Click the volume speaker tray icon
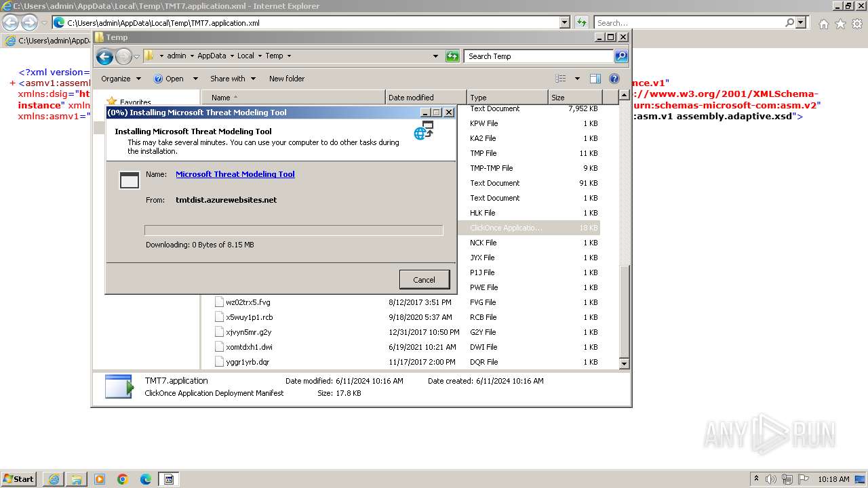This screenshot has width=868, height=488. [x=771, y=479]
